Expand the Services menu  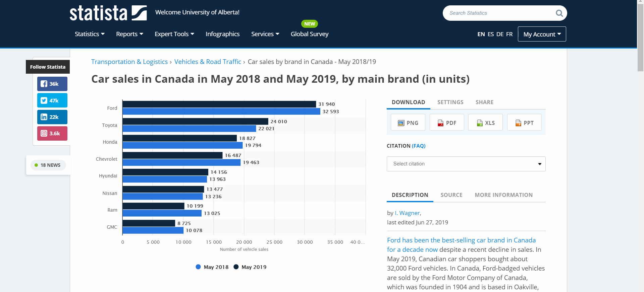(x=265, y=34)
